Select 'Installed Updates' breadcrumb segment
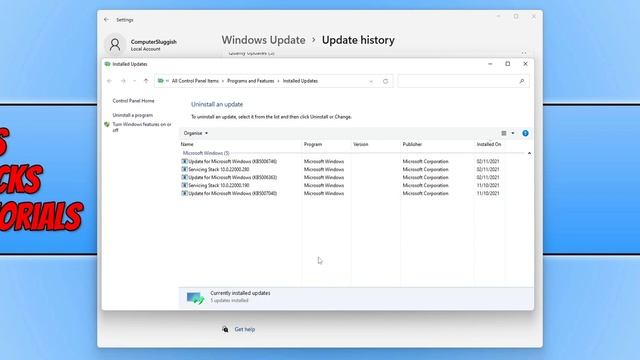The width and height of the screenshot is (640, 360). tap(300, 81)
